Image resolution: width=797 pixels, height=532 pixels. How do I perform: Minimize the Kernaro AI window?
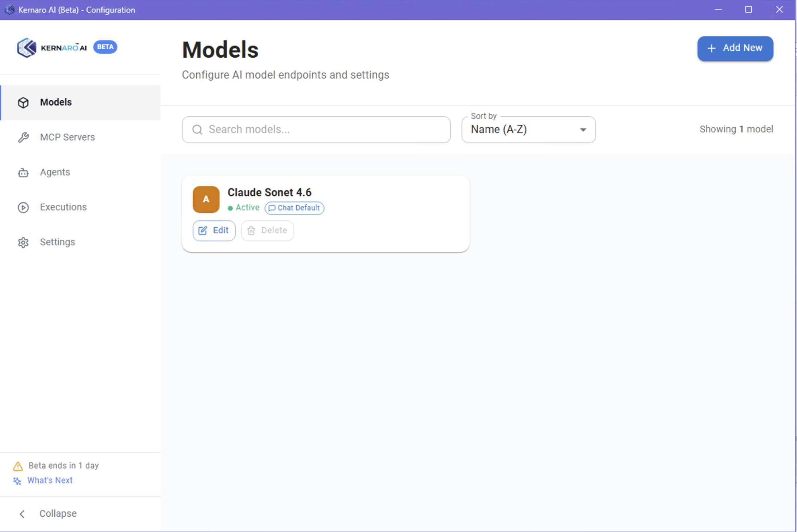click(718, 10)
